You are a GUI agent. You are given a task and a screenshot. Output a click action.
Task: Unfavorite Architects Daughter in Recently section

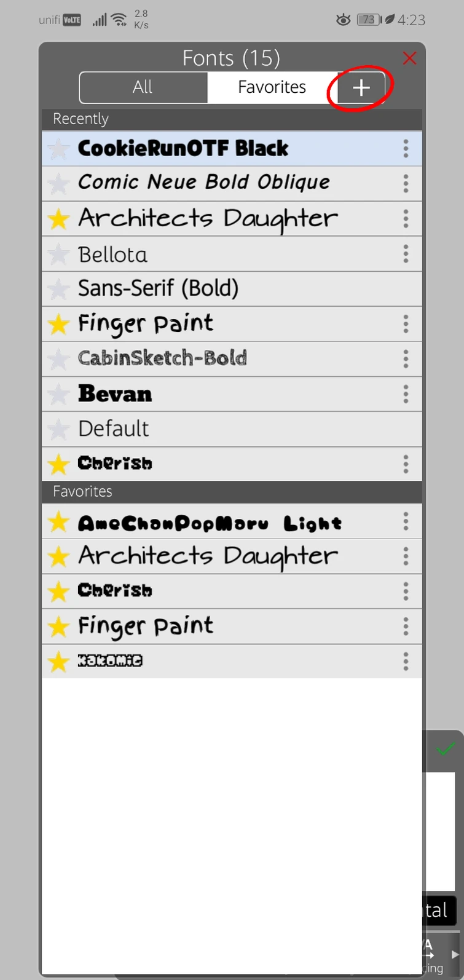tap(58, 218)
